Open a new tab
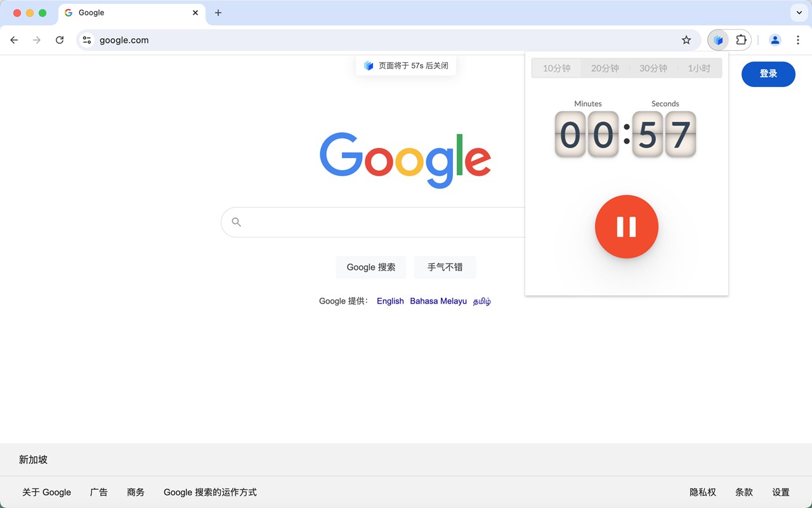Viewport: 812px width, 508px height. tap(218, 13)
